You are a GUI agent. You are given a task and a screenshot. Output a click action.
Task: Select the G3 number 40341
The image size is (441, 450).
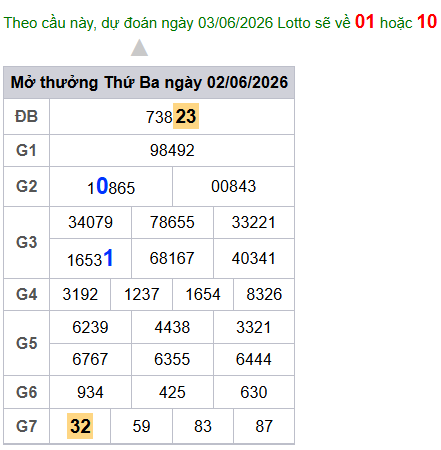click(254, 258)
